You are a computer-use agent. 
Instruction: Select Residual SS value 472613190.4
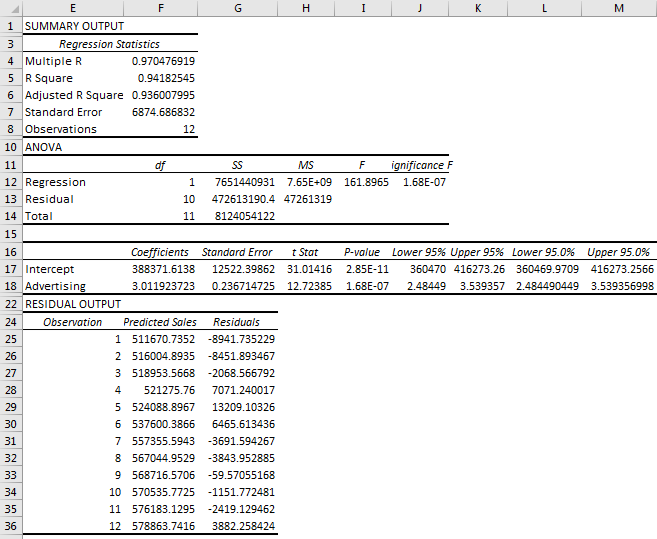243,199
